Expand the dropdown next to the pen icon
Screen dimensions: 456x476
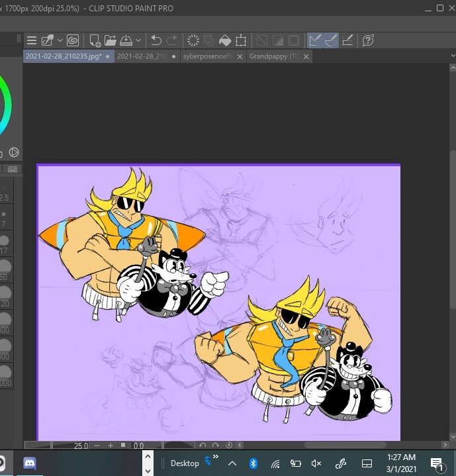coord(60,40)
